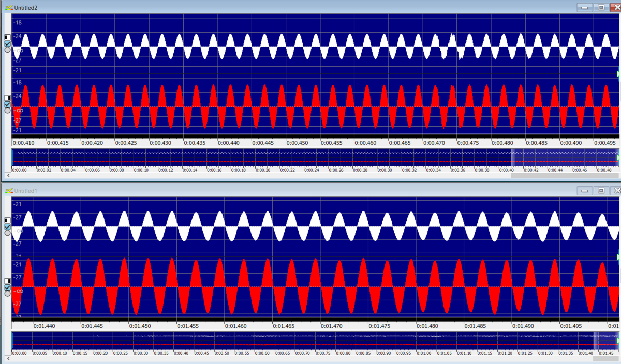This screenshot has width=621, height=364.
Task: Click the blue start marker in the Untitled2 overview
Action: click(x=12, y=158)
